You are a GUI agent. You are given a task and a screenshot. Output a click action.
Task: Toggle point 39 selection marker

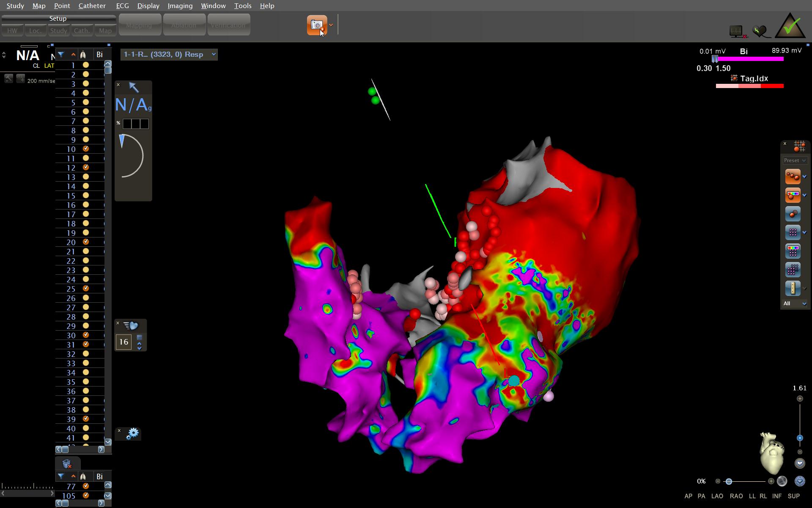click(86, 419)
